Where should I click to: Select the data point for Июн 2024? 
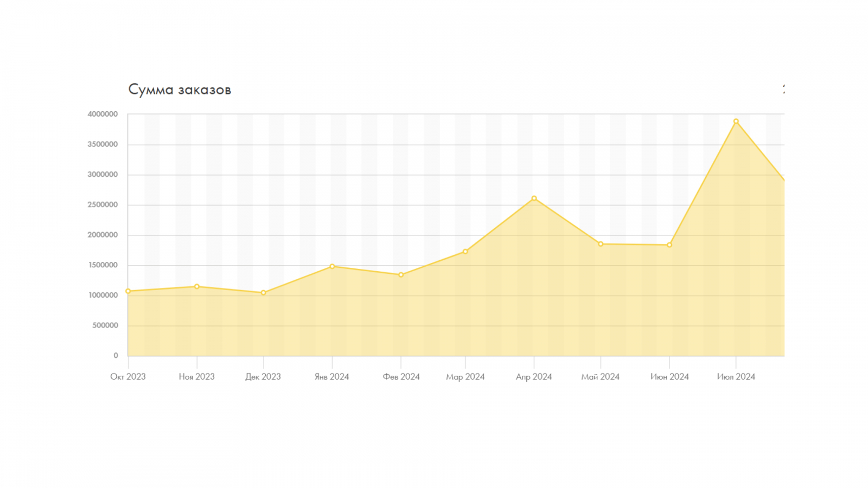click(669, 245)
